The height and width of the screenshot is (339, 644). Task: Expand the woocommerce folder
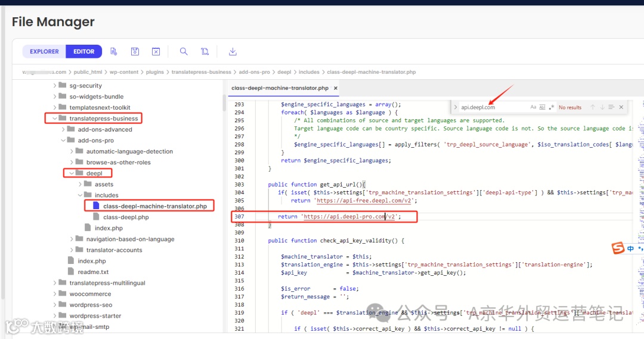pos(55,294)
